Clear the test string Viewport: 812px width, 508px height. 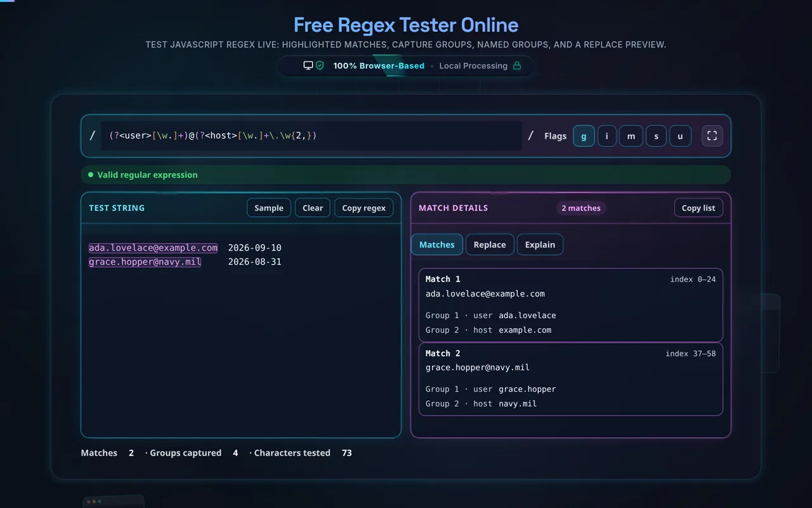tap(313, 208)
